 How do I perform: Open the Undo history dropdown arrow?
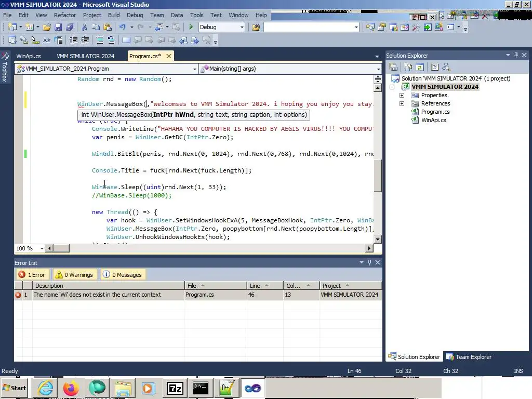click(x=131, y=27)
